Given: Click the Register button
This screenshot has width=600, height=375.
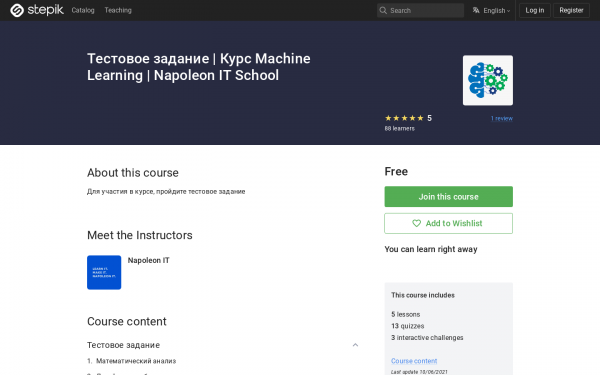Looking at the screenshot, I should click(x=571, y=10).
